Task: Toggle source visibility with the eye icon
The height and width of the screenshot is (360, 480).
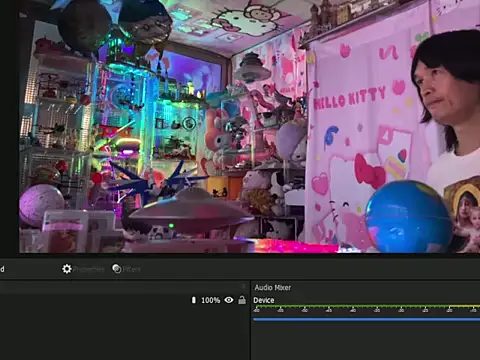Action: coord(229,300)
